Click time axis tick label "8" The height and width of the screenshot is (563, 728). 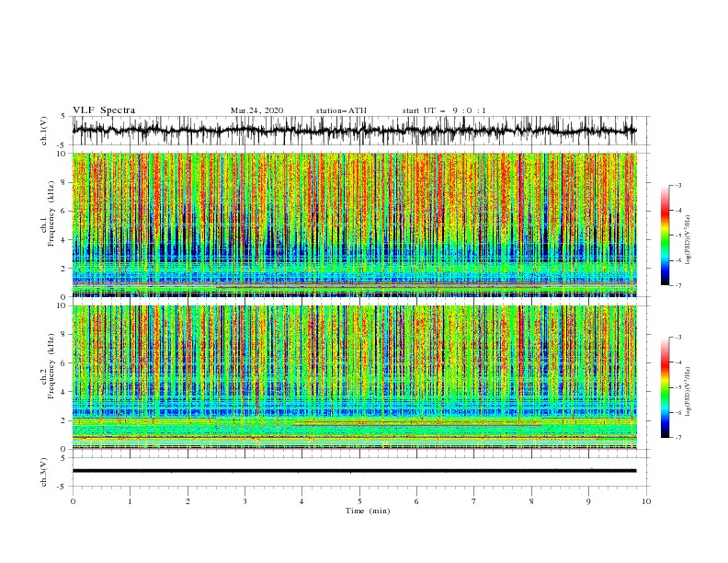coord(531,501)
